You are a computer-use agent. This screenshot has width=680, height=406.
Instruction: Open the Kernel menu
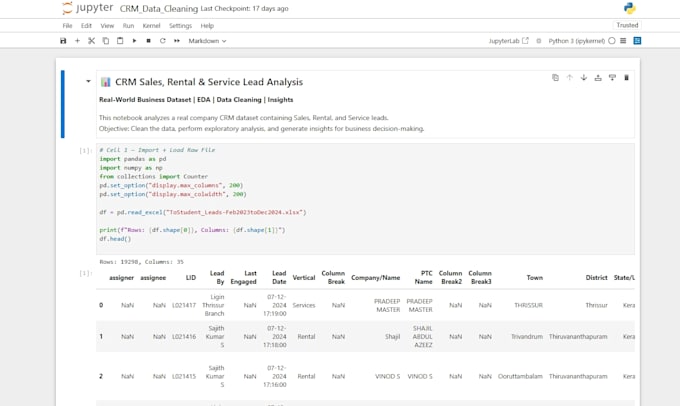tap(151, 26)
